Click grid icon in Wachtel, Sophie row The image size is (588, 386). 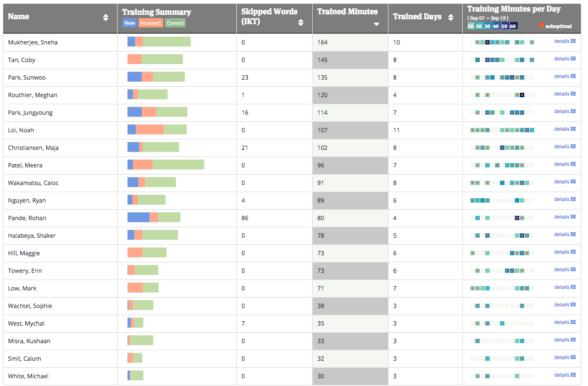click(573, 305)
